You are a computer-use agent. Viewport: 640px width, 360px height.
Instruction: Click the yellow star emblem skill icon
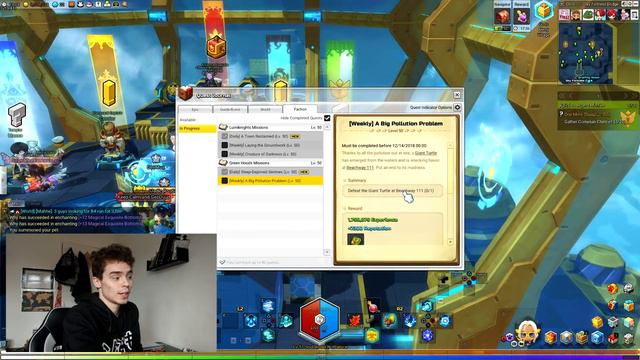[x=372, y=335]
